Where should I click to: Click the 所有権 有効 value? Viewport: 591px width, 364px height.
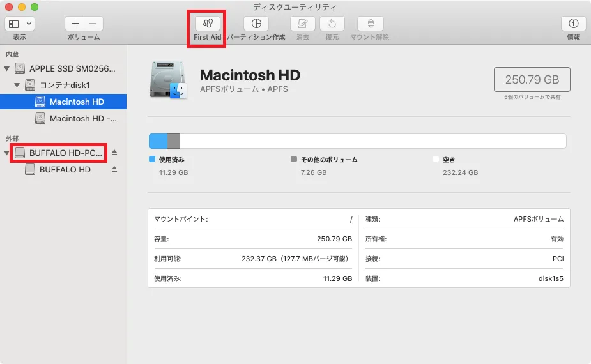556,239
